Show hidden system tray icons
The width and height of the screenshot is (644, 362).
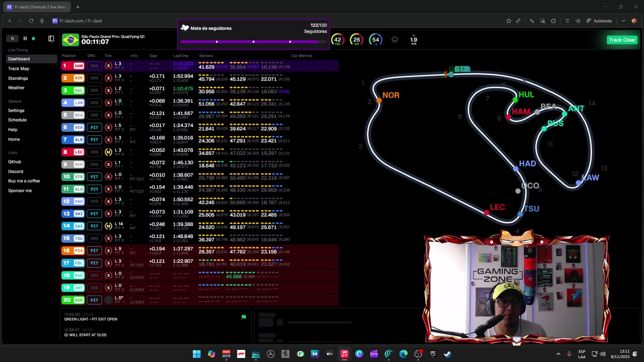[x=558, y=354]
